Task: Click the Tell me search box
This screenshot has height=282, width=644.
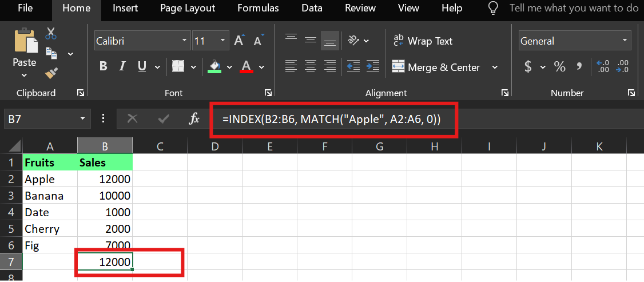Action: coord(574,8)
